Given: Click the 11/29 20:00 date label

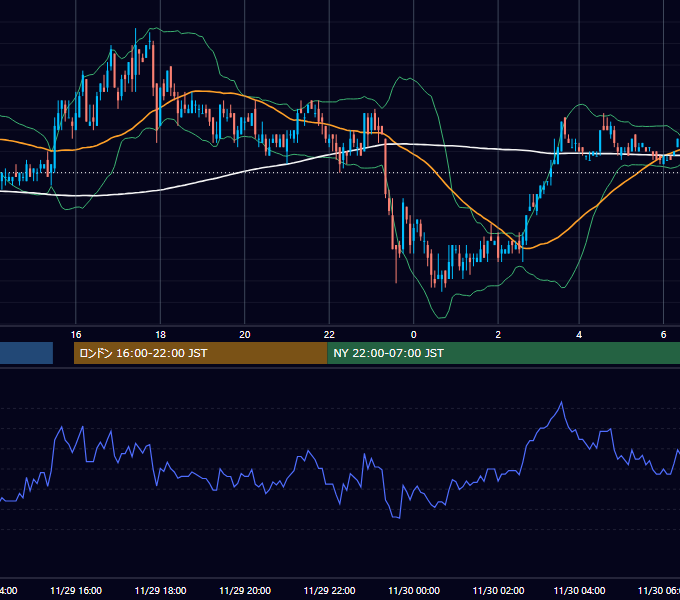Looking at the screenshot, I should pos(245,590).
